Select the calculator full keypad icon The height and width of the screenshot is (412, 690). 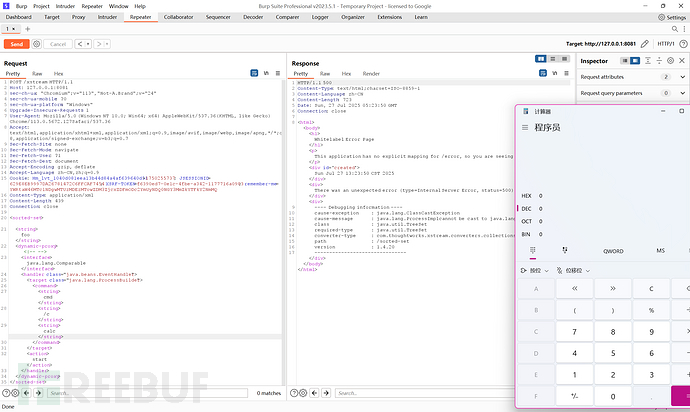click(x=532, y=250)
